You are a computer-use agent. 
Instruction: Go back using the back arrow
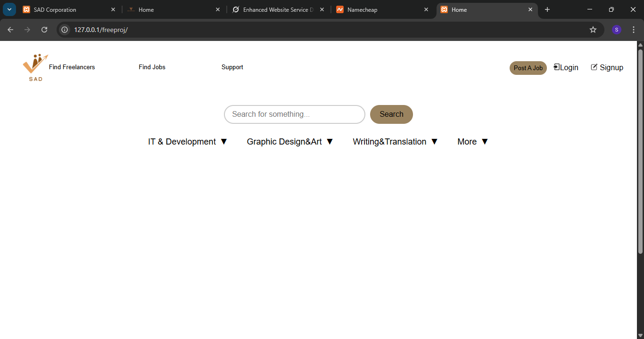10,30
